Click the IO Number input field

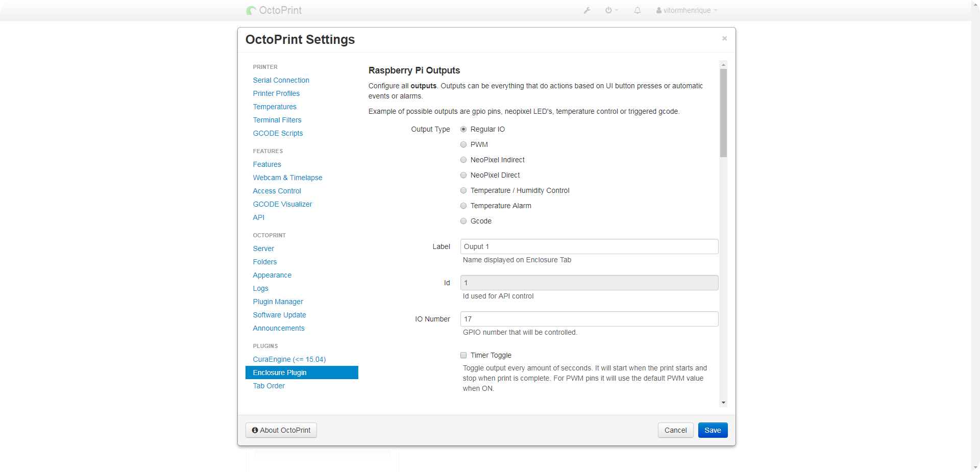coord(589,319)
